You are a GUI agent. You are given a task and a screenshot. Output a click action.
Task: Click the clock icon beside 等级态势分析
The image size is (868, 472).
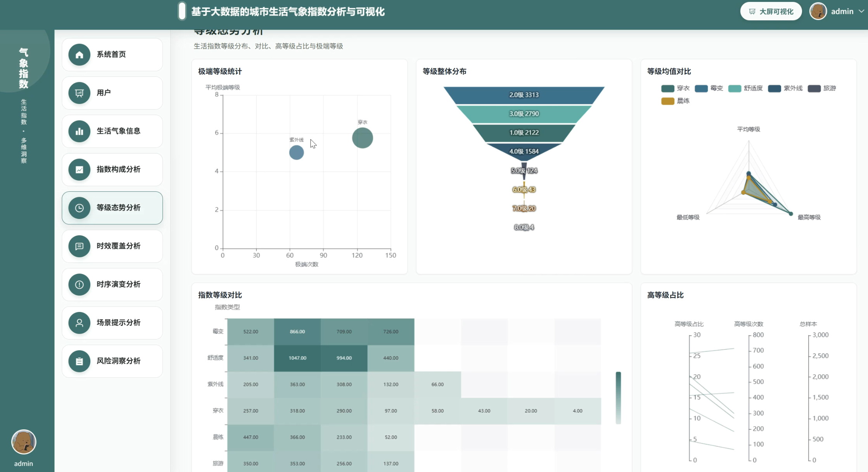click(x=79, y=208)
